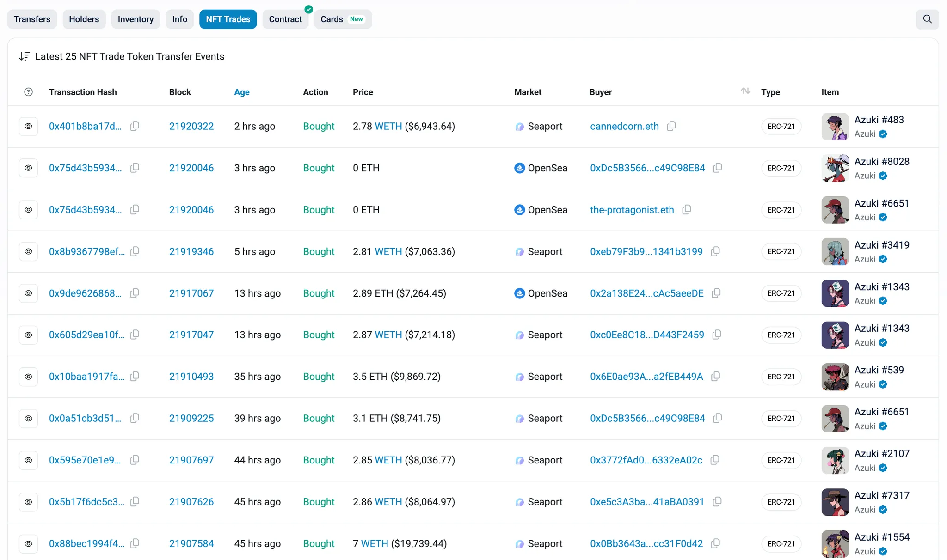Switch to the Holders tab
947x560 pixels.
click(84, 19)
